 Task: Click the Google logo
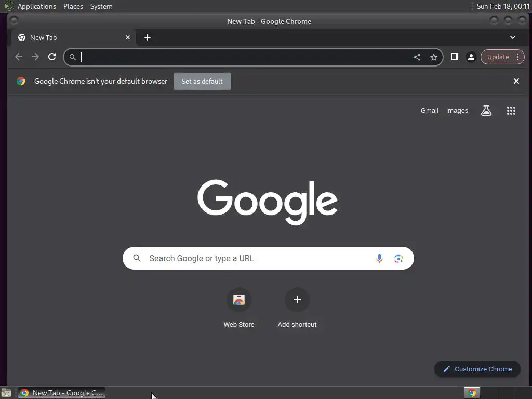coord(268,202)
